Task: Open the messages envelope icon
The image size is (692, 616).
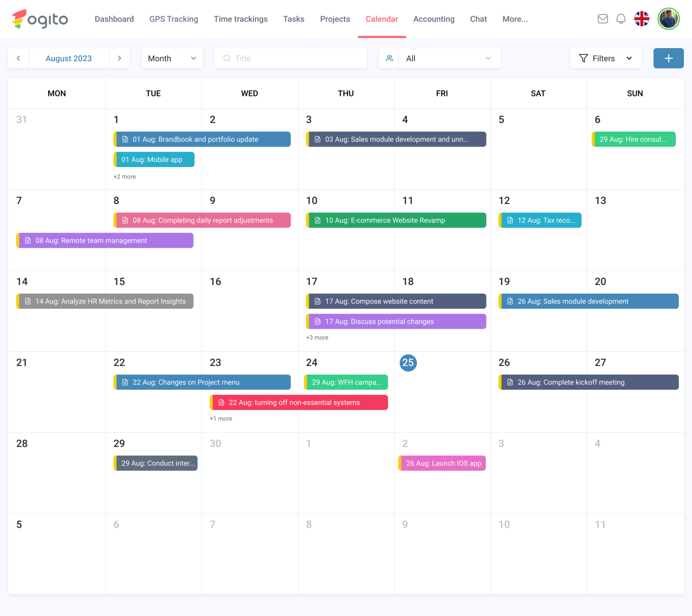Action: (x=602, y=19)
